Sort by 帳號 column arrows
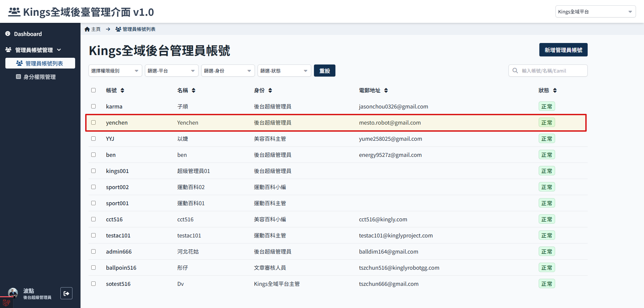The image size is (644, 308). tap(122, 90)
